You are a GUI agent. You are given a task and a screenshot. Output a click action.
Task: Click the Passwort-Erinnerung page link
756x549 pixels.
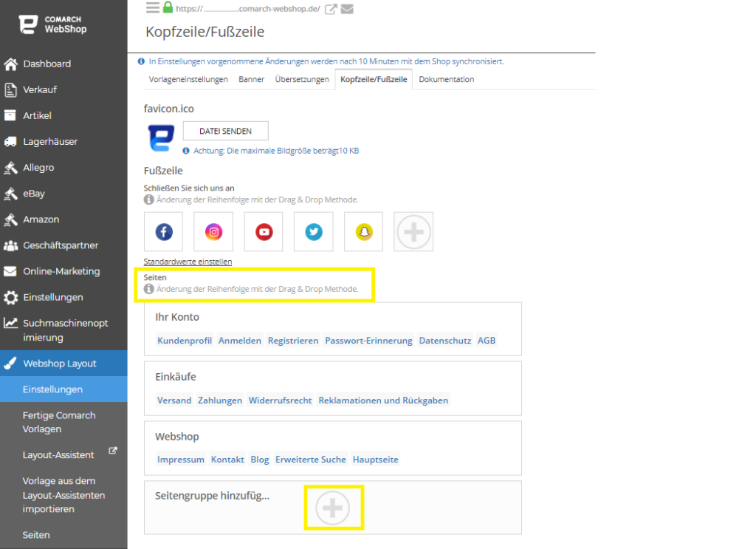369,341
